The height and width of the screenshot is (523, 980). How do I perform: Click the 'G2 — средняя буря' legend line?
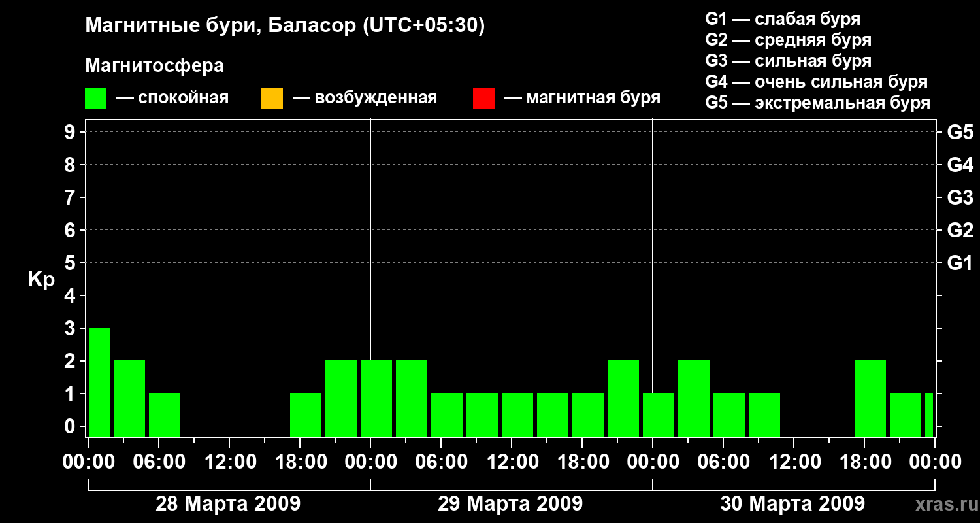[788, 40]
